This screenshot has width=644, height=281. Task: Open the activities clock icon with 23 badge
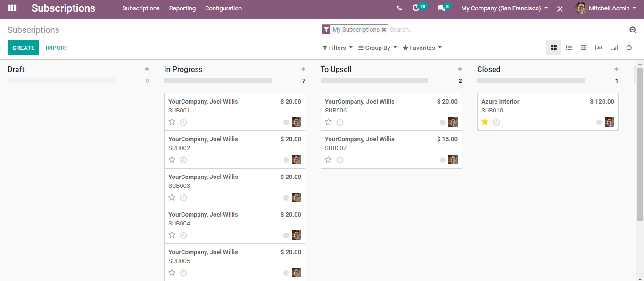click(x=416, y=8)
